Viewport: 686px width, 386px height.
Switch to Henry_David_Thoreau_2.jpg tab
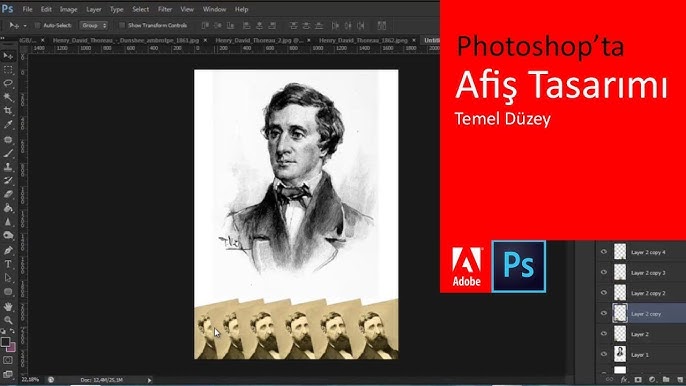259,40
